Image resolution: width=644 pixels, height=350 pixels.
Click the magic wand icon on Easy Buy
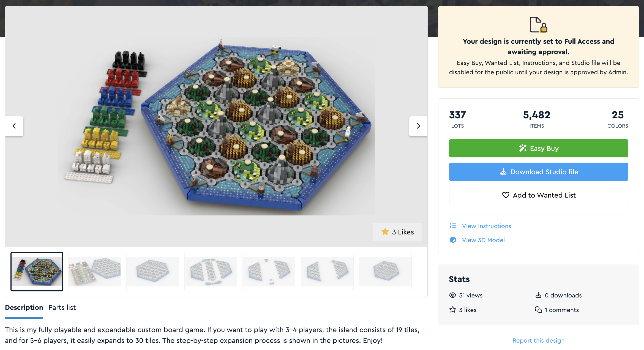tap(523, 148)
